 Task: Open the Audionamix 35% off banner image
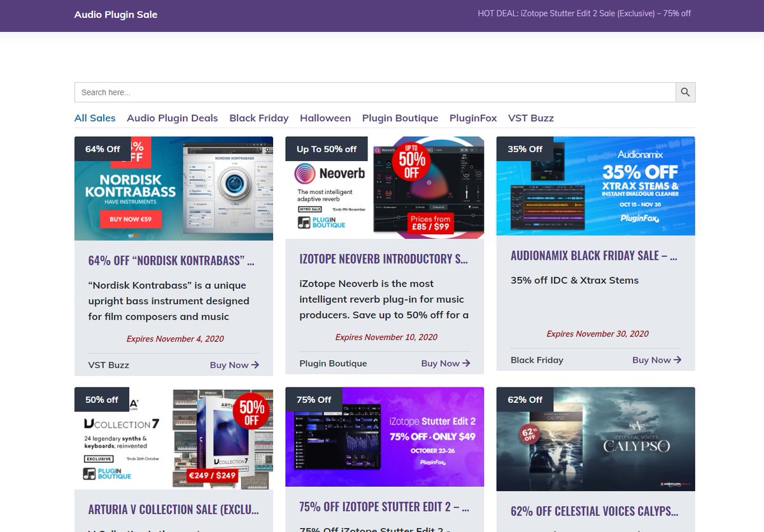pos(596,186)
